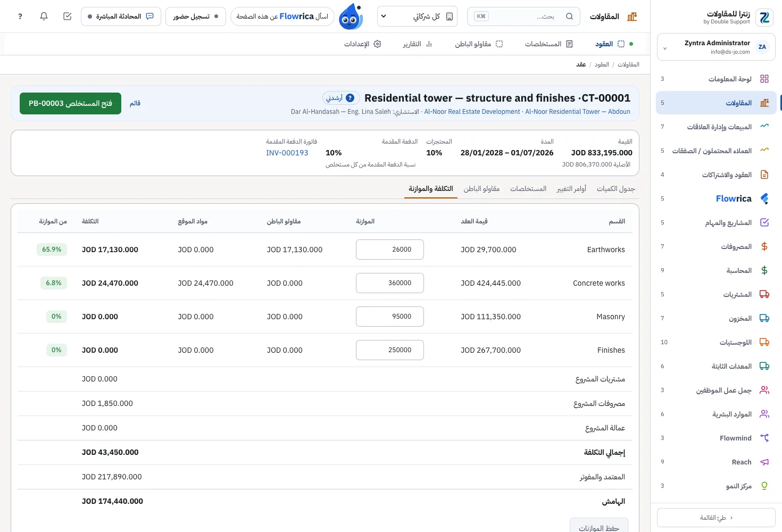Open the المحادثة المباشرة live chat button
Screen dimensions: 782x532
click(x=120, y=16)
